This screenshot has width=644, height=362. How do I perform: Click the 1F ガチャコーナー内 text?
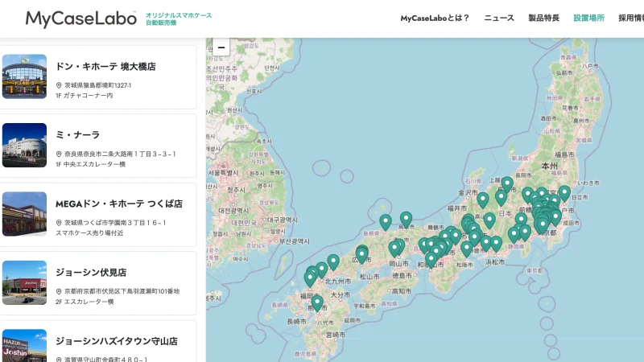point(85,95)
